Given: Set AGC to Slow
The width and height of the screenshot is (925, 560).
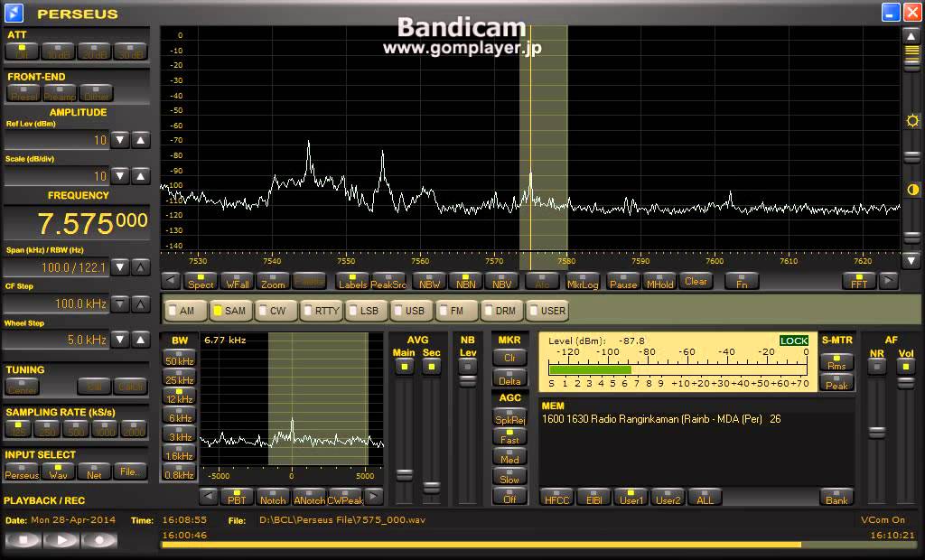Looking at the screenshot, I should pos(509,477).
